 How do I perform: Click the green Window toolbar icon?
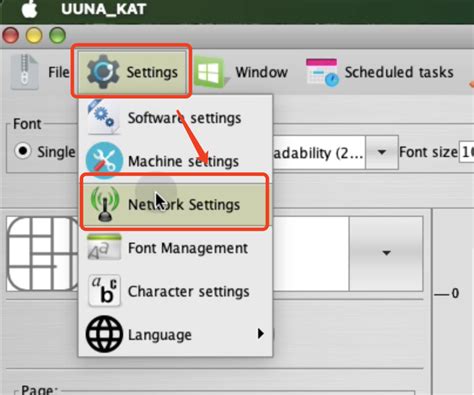click(211, 72)
